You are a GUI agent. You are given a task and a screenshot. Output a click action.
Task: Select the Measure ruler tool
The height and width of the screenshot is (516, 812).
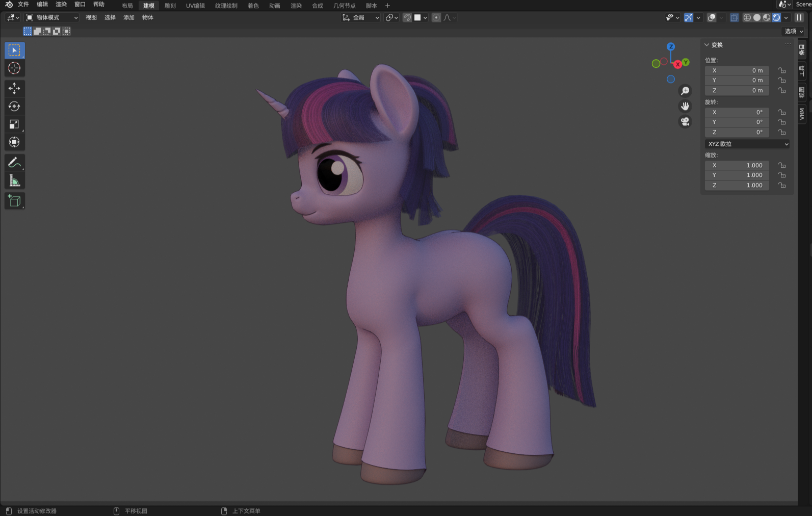tap(14, 180)
